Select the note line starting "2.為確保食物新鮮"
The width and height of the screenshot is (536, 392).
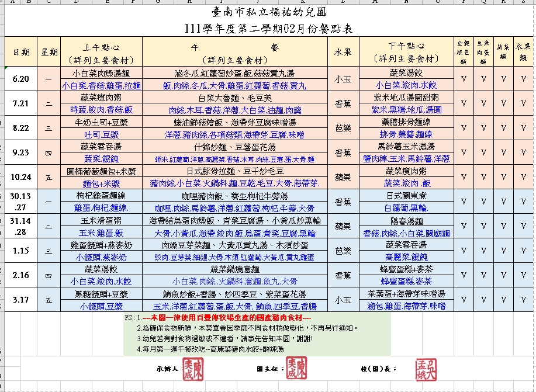click(247, 328)
